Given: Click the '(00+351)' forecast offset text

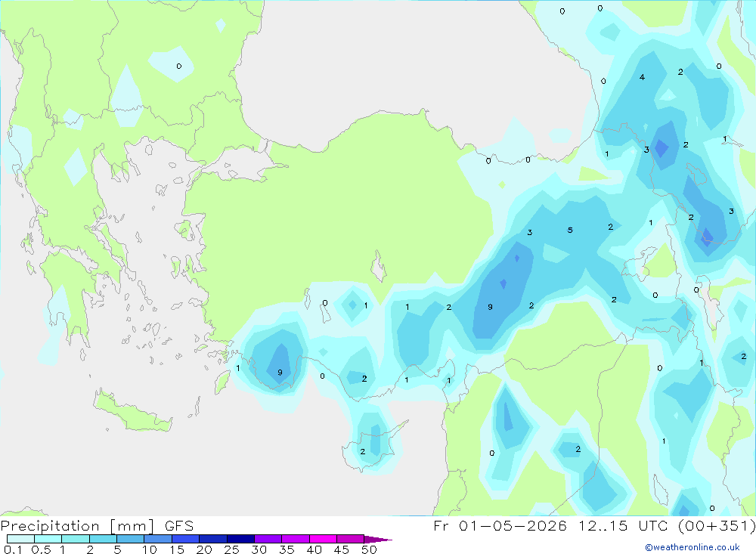Looking at the screenshot, I should coord(717,525).
